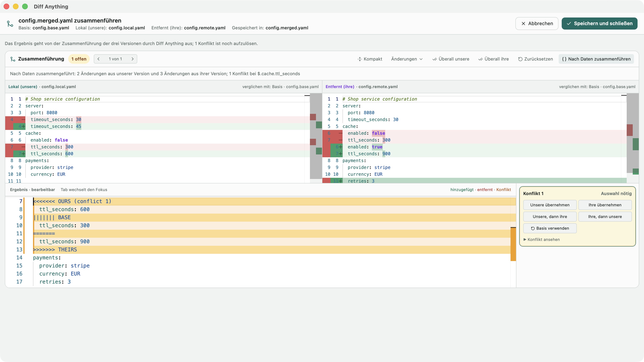
Task: Click the Lokal (unsere) pane header label
Action: pyautogui.click(x=23, y=87)
